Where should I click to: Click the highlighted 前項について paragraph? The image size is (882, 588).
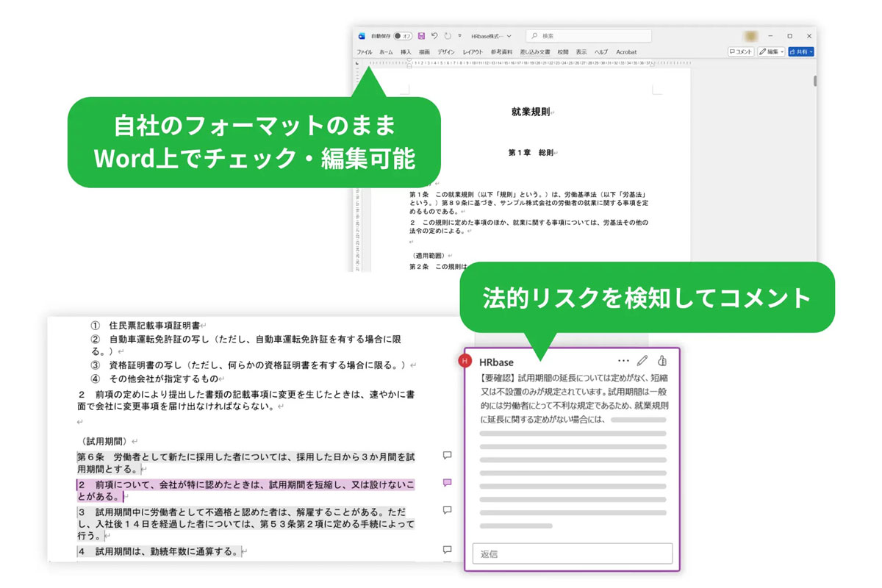pos(245,490)
